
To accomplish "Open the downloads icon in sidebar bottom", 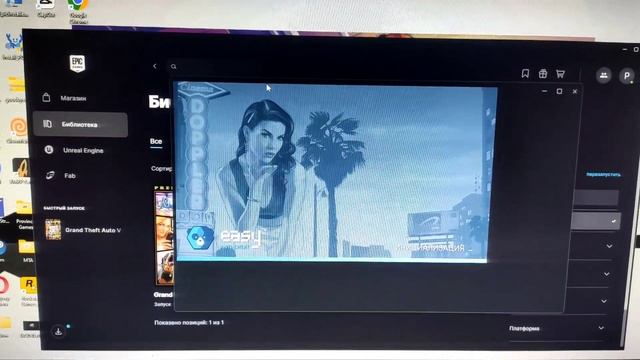I will [58, 331].
